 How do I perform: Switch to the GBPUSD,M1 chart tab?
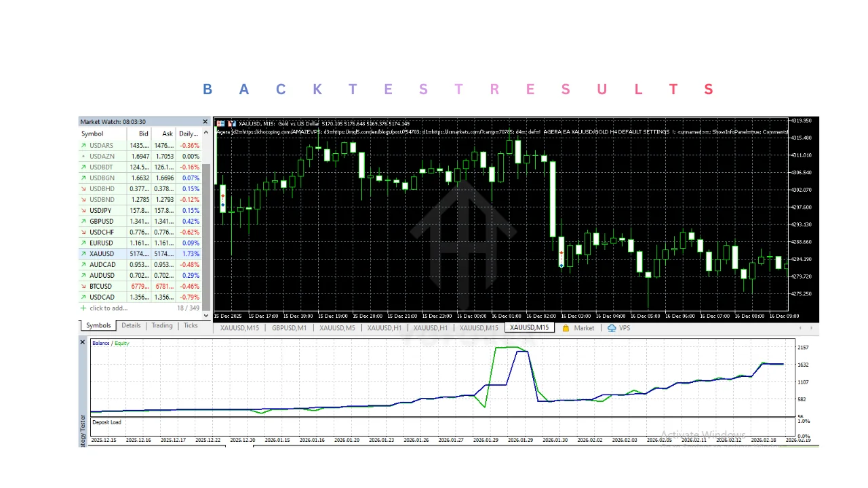point(290,328)
